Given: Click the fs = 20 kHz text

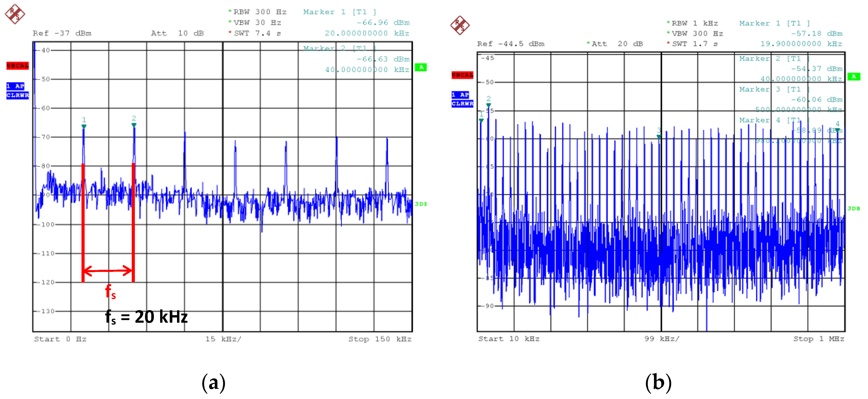Looking at the screenshot, I should click(x=146, y=317).
